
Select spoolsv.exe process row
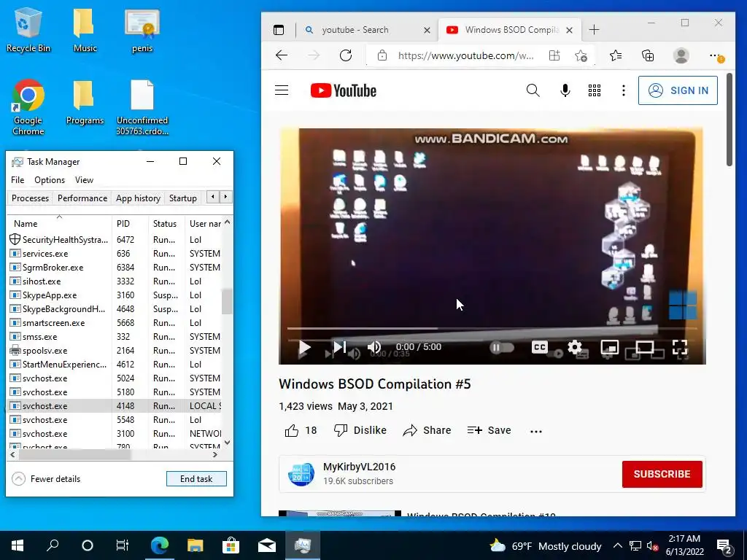[115, 351]
